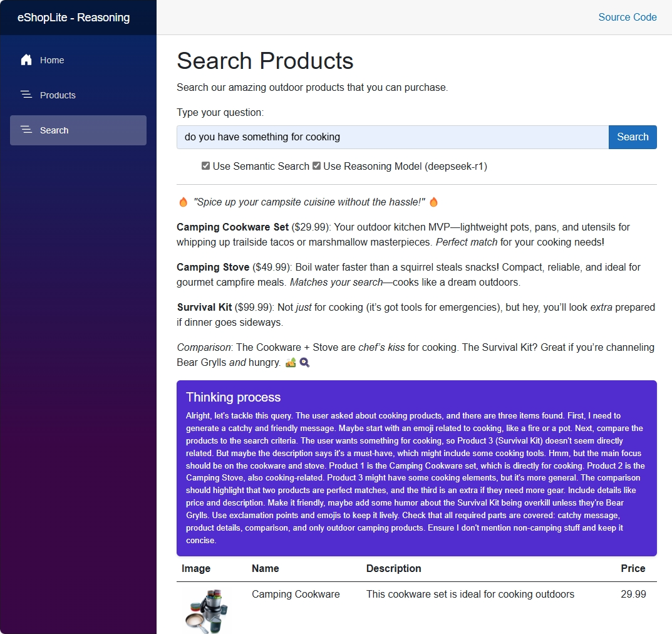The width and height of the screenshot is (672, 634).
Task: Select the highlighted Search entry in navigation
Action: [x=54, y=130]
